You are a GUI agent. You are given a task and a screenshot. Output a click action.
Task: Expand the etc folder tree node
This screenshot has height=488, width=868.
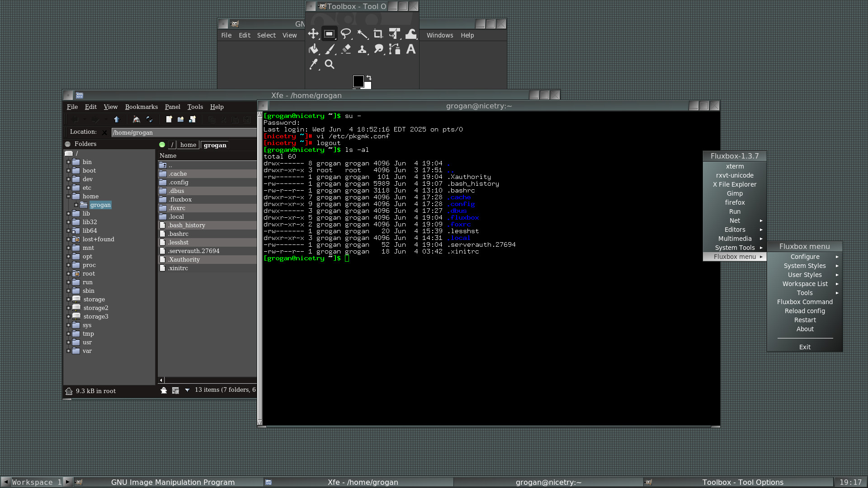coord(68,188)
